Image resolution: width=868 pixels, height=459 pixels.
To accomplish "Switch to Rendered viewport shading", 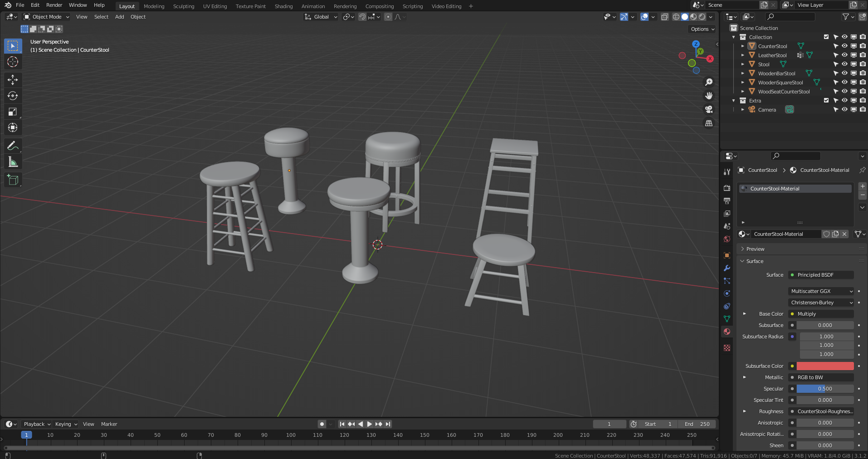I will (702, 17).
